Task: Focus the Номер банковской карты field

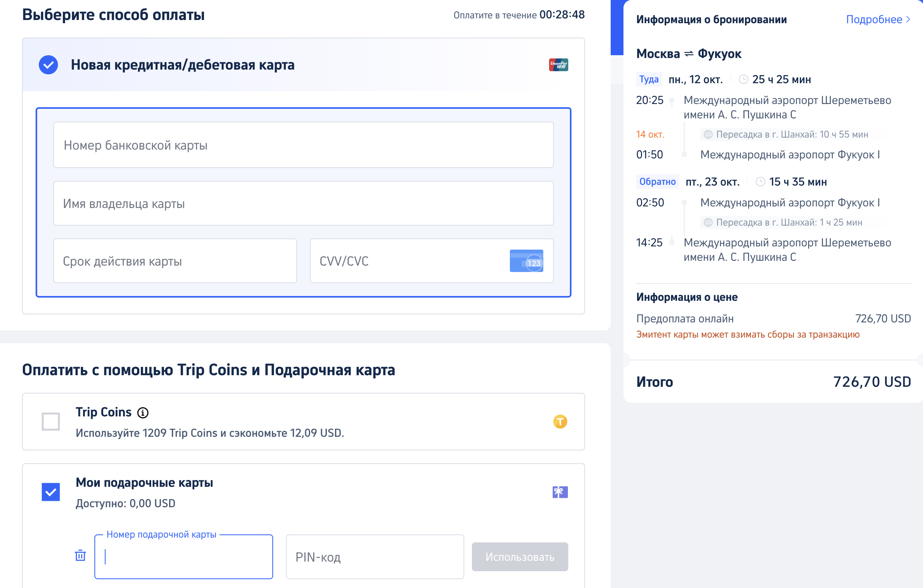Action: (x=303, y=145)
